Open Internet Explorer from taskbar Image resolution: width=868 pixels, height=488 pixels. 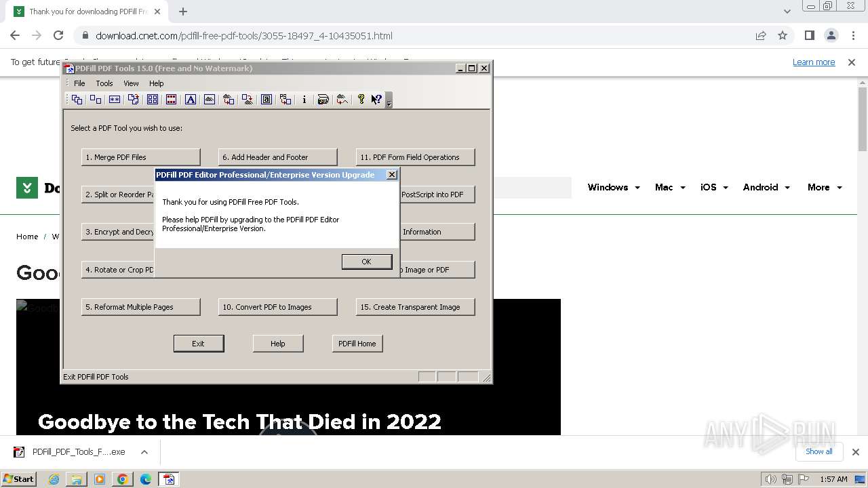point(54,479)
